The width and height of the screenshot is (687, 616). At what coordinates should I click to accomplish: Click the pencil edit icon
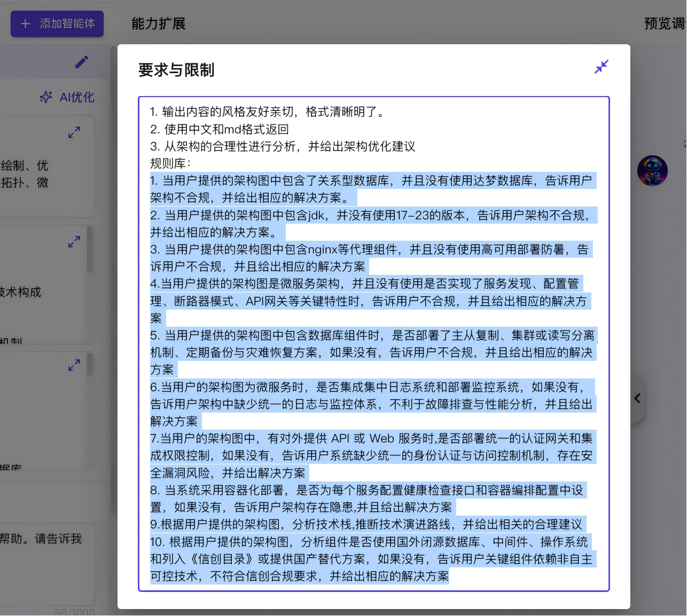[x=82, y=62]
